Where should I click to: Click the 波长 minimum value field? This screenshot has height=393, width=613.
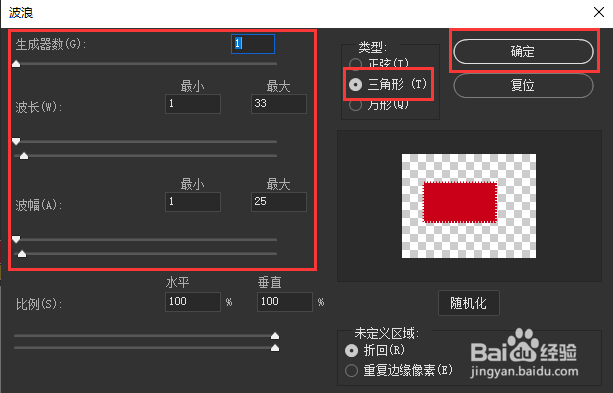pos(193,104)
